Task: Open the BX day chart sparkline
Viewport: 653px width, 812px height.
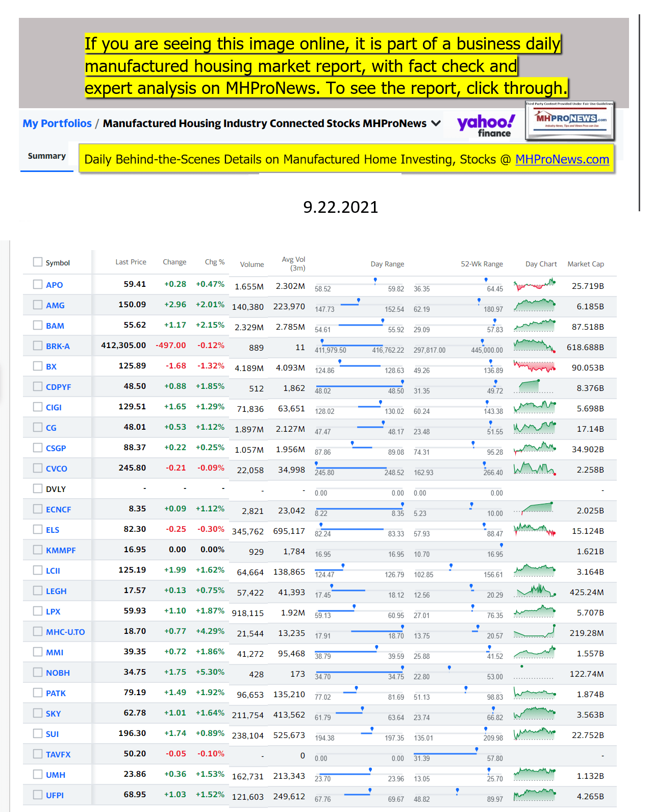Action: 535,366
